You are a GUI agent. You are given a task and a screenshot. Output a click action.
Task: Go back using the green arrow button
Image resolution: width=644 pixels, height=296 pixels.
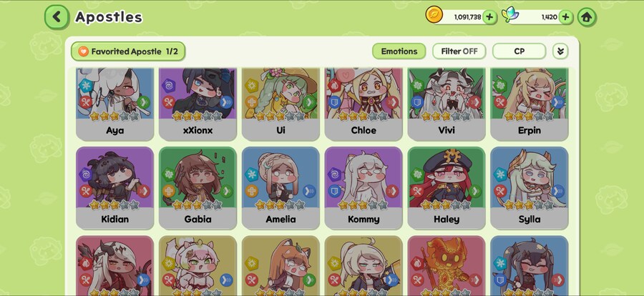click(57, 17)
